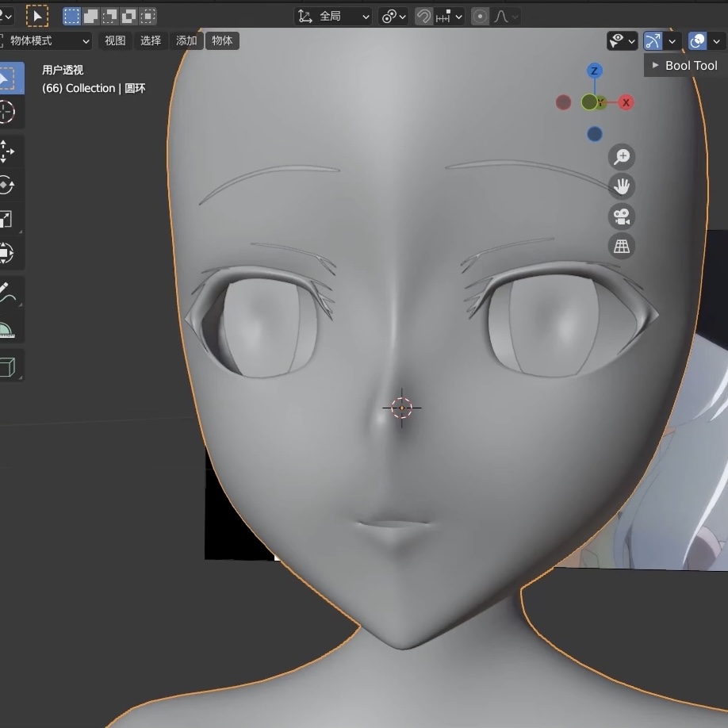The width and height of the screenshot is (728, 728).
Task: Open the 视图 menu
Action: coord(115,41)
